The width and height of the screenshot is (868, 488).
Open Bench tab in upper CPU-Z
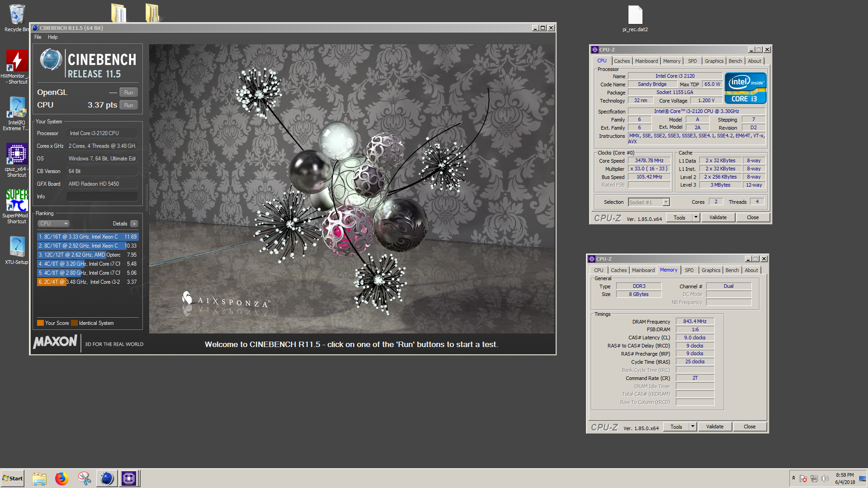(735, 61)
